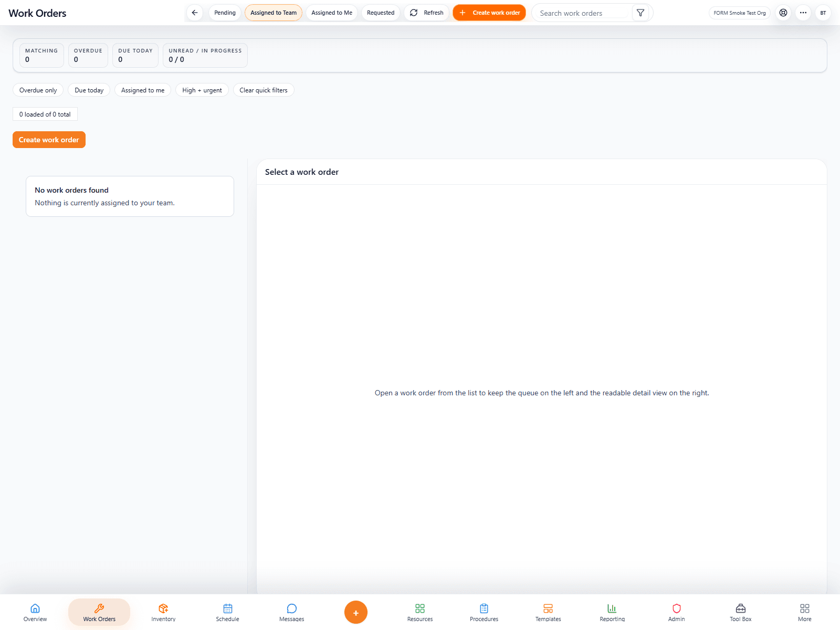Image resolution: width=840 pixels, height=630 pixels.
Task: Click the back arrow icon
Action: 195,13
